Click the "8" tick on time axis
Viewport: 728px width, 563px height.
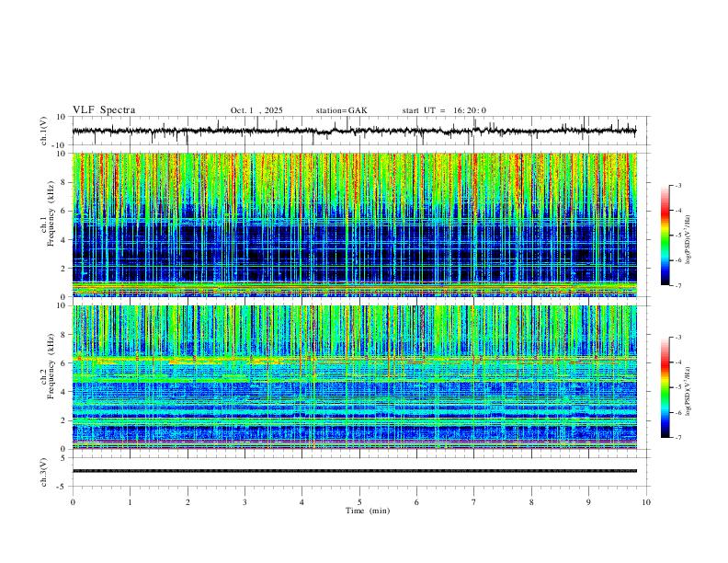(531, 502)
